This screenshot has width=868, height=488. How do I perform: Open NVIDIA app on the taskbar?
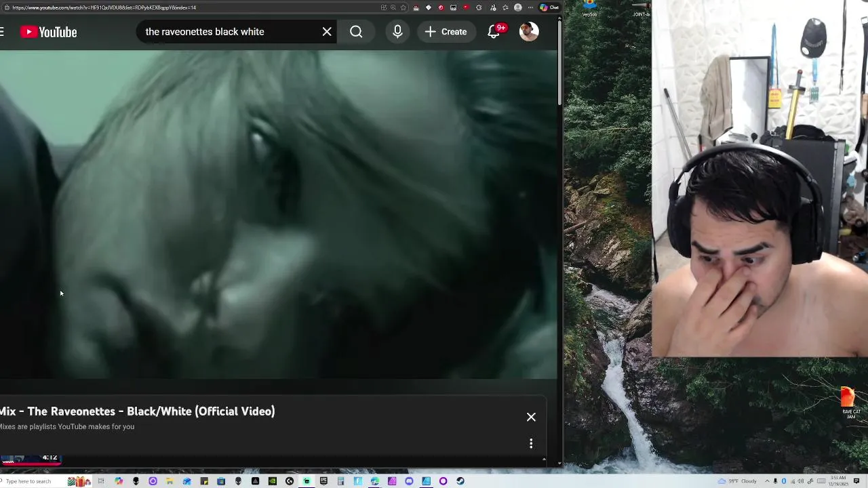[273, 481]
